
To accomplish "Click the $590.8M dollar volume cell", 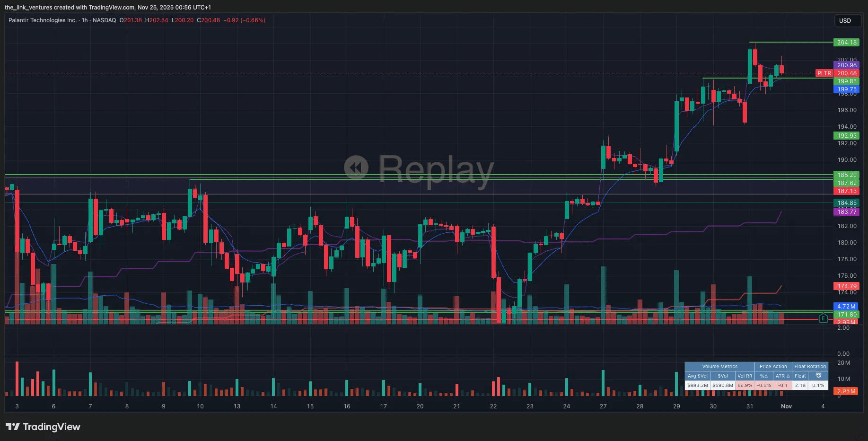I will click(x=723, y=385).
